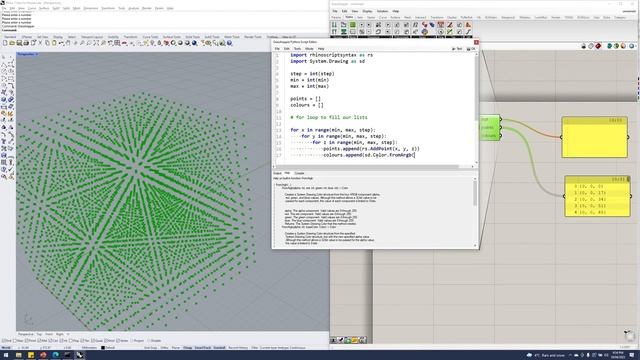
Task: Click the black Default layer colour swatch
Action: [103, 348]
